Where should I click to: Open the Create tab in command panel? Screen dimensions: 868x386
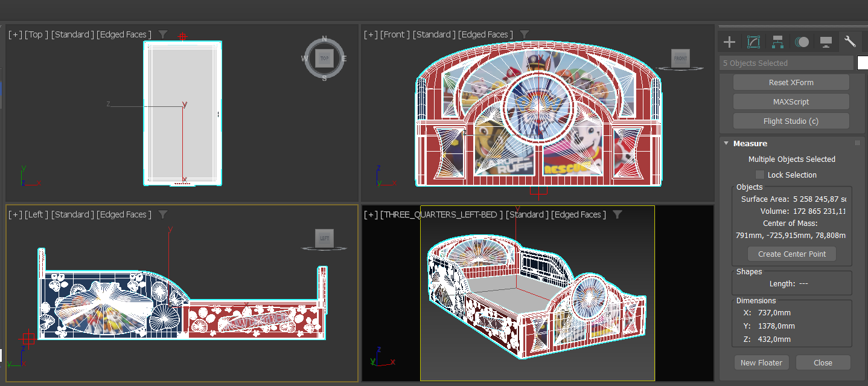729,42
